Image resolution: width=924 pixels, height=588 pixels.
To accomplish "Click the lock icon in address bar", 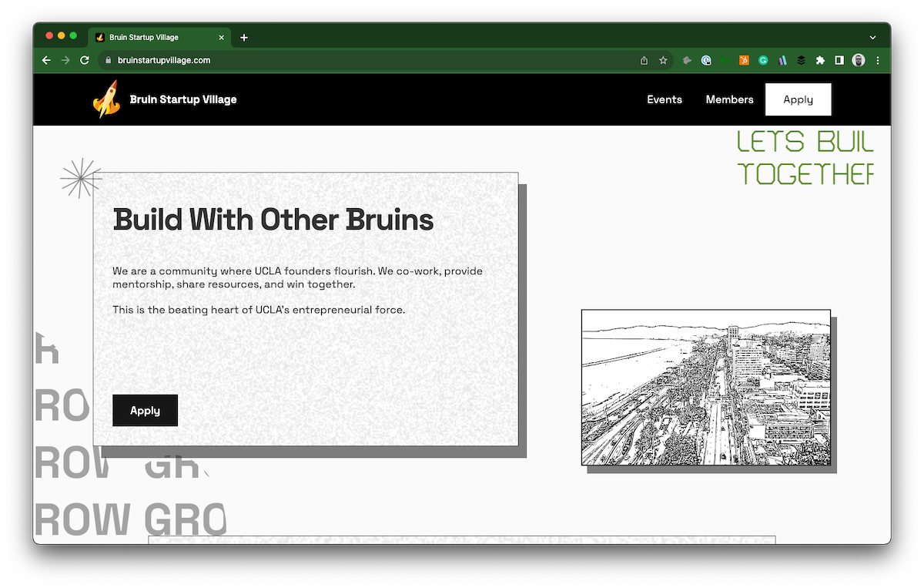I will (108, 60).
